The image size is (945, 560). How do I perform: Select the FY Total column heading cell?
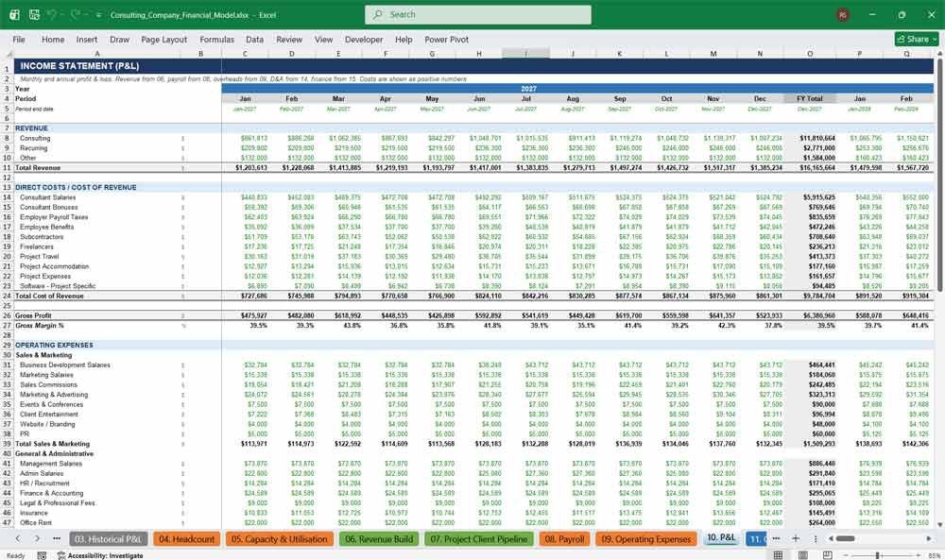click(x=810, y=99)
